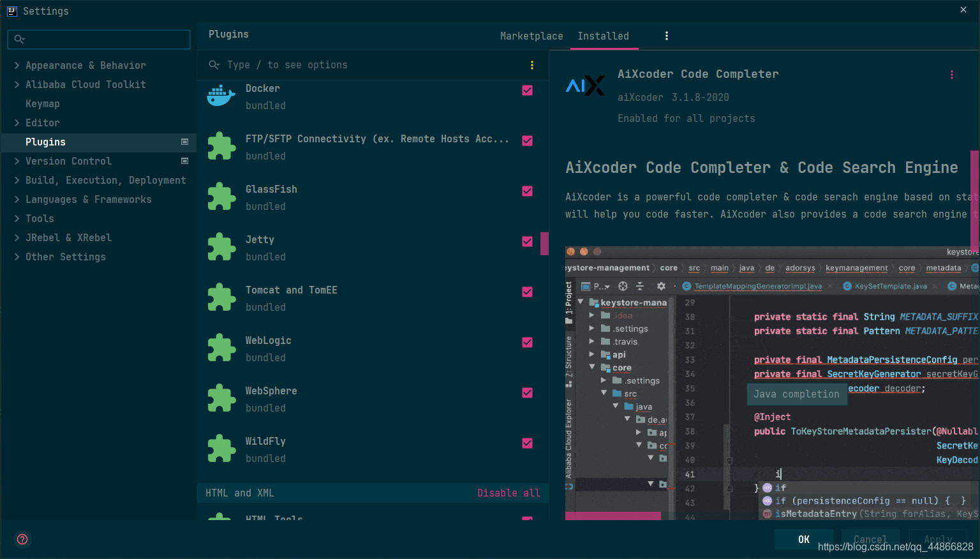Click the plugin list vertical scrollbar thumb
This screenshot has height=559, width=980.
point(544,244)
